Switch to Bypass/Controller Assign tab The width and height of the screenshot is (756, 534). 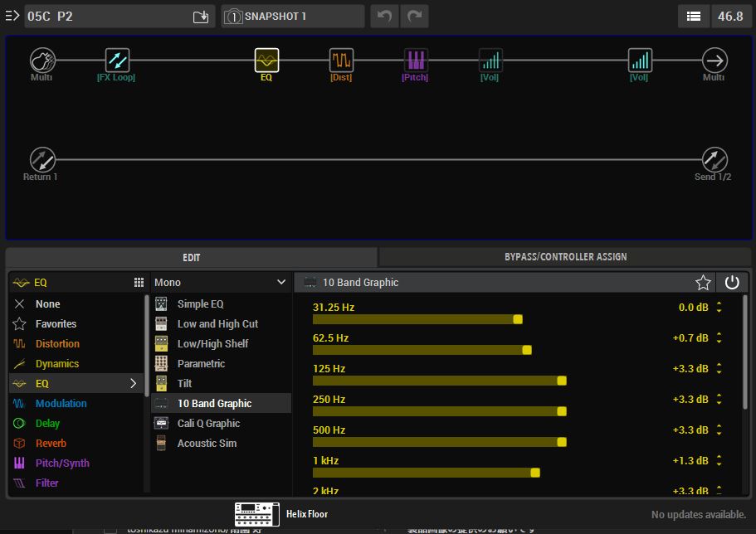click(x=565, y=257)
